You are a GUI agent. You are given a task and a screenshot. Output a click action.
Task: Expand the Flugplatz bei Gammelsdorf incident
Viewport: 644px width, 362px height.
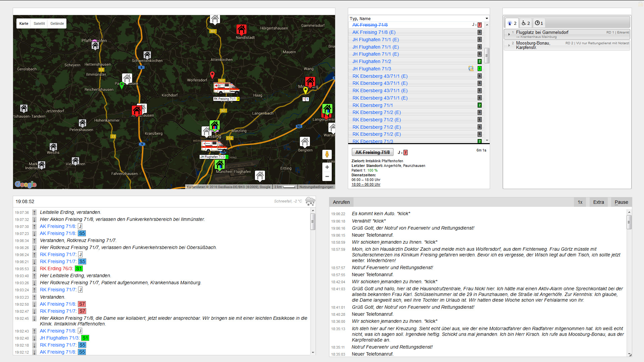point(509,34)
